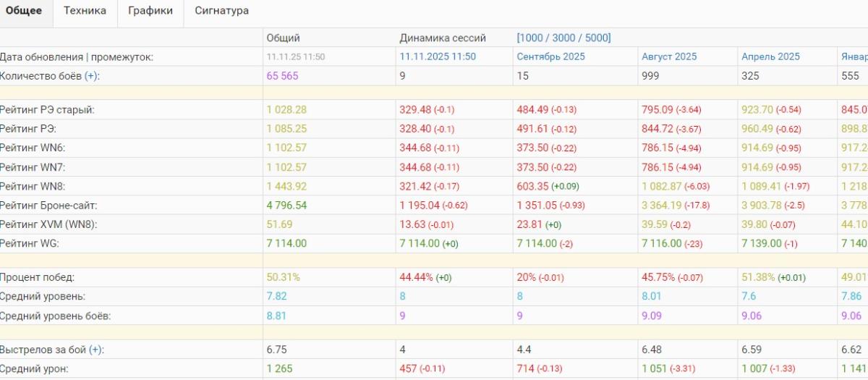Viewport: 868px width, 380px height.
Task: Click the total battles count 65 565
Action: [x=282, y=75]
